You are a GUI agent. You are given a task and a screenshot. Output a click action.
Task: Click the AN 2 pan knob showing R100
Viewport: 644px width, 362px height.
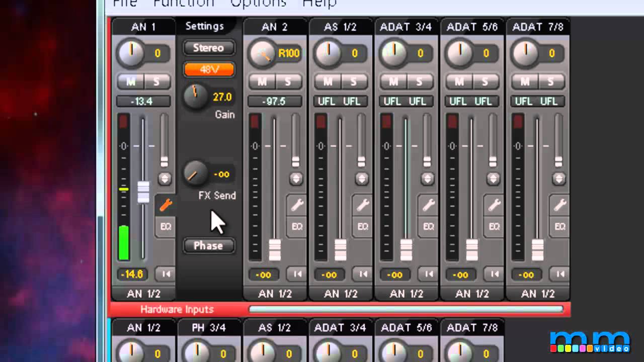click(262, 53)
